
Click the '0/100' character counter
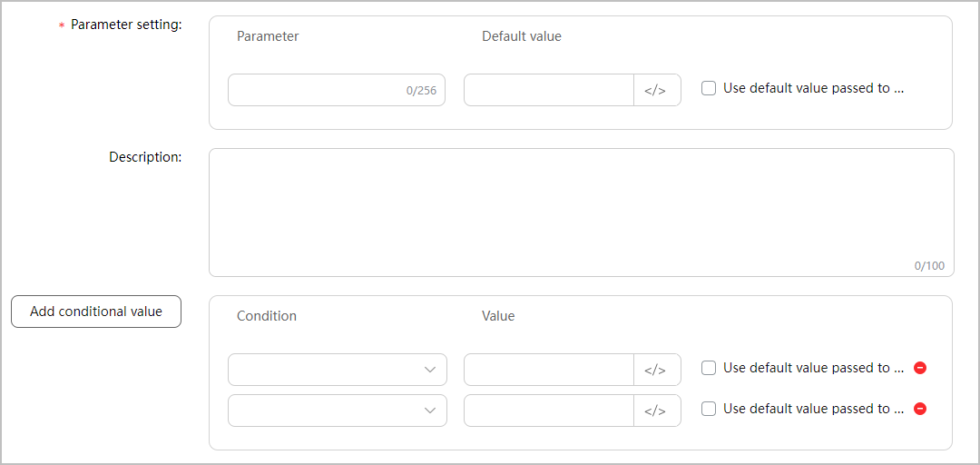tap(929, 266)
